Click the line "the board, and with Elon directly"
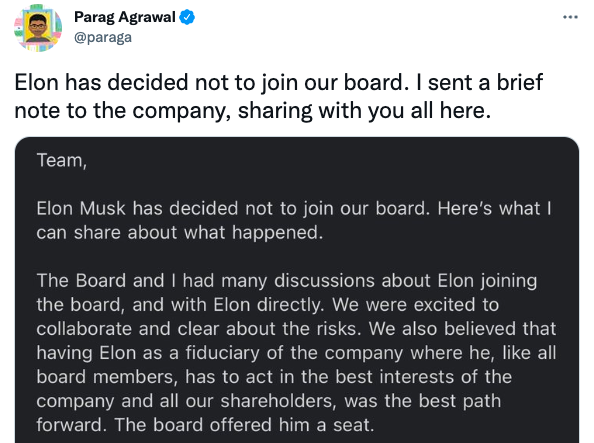The width and height of the screenshot is (594, 443). pyautogui.click(x=268, y=305)
